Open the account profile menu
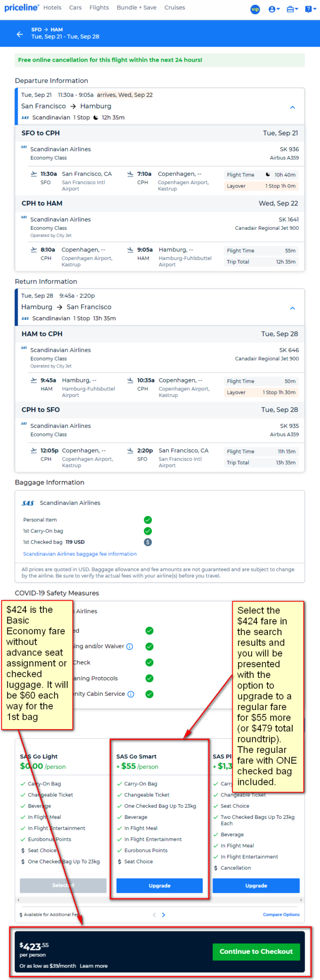Screen dimensions: 320x980 tap(274, 9)
